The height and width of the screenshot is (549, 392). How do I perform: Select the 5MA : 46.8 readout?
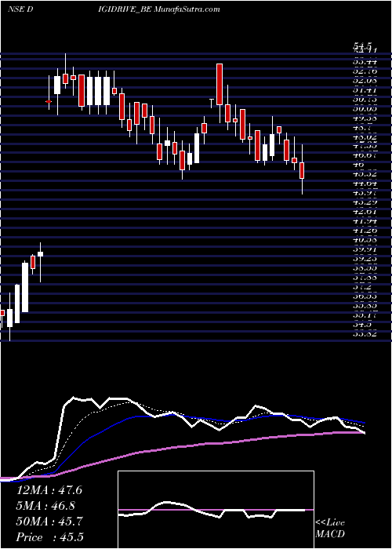point(45,506)
